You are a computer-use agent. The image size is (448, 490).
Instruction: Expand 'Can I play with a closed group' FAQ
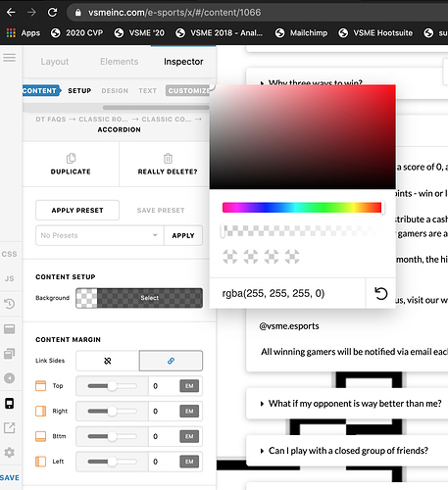(348, 451)
